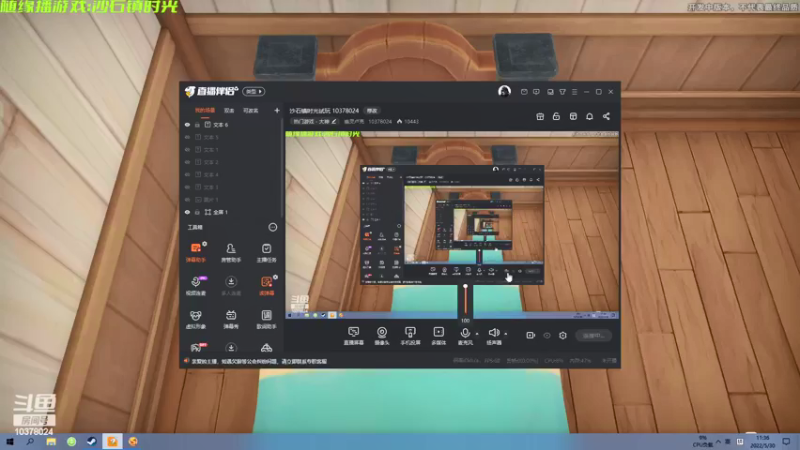Viewport: 800px width, 450px height.
Task: Toggle the lock on 全屏 1 layer
Action: [x=197, y=212]
